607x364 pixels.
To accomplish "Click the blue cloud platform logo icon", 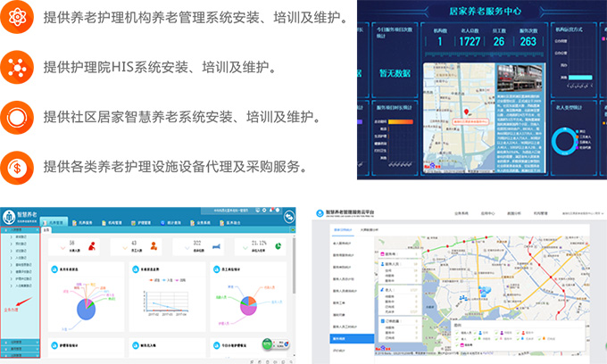I will 319,215.
